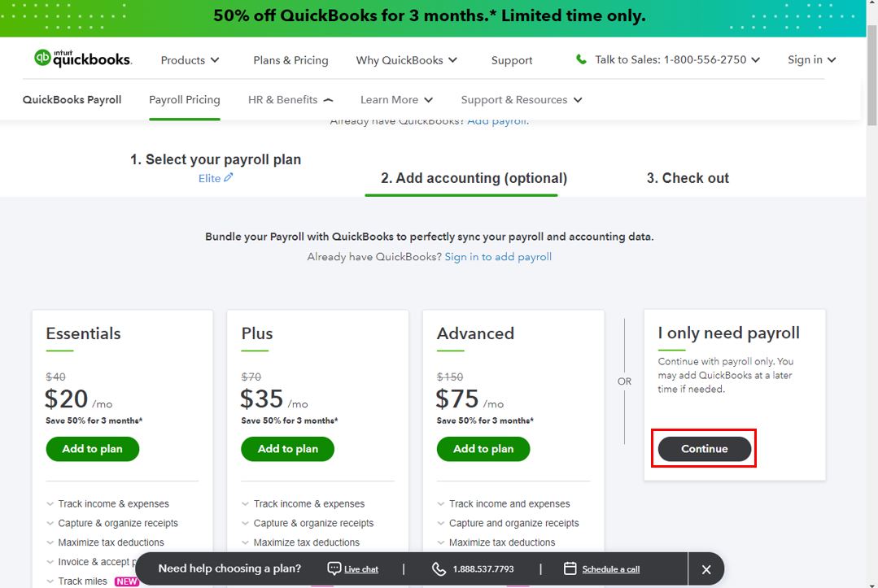
Task: Click the pencil edit icon beside Elite
Action: (229, 177)
